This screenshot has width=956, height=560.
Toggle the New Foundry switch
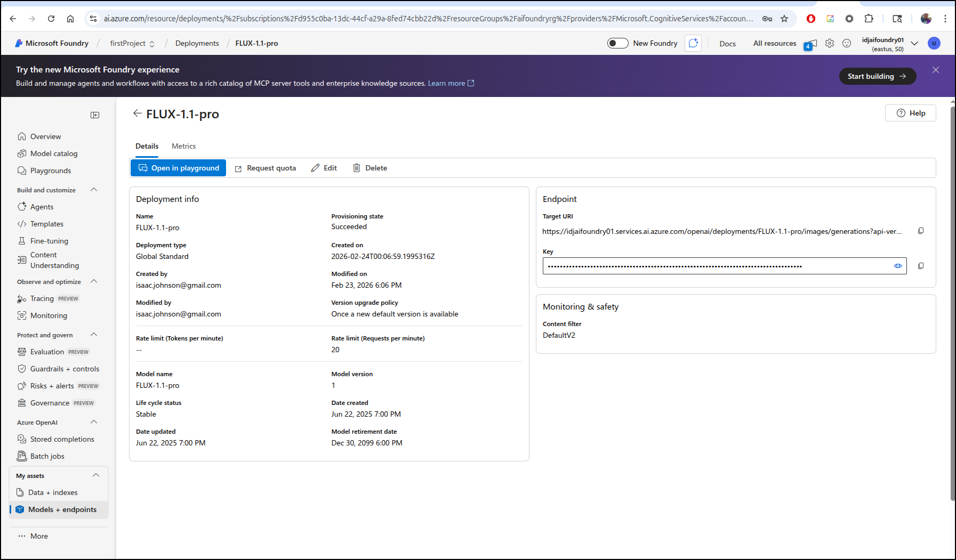(617, 43)
